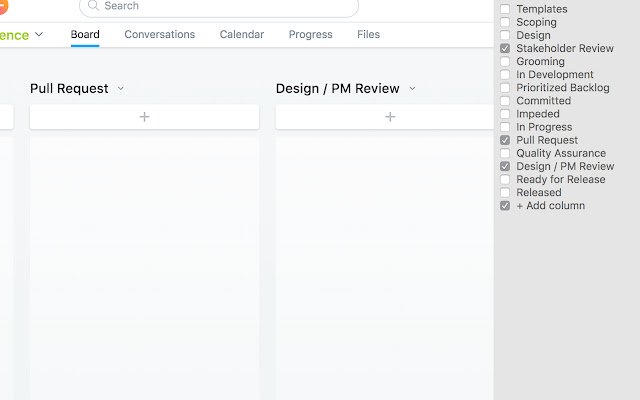Enable the Scoping checkbox
640x400 pixels.
pyautogui.click(x=505, y=22)
